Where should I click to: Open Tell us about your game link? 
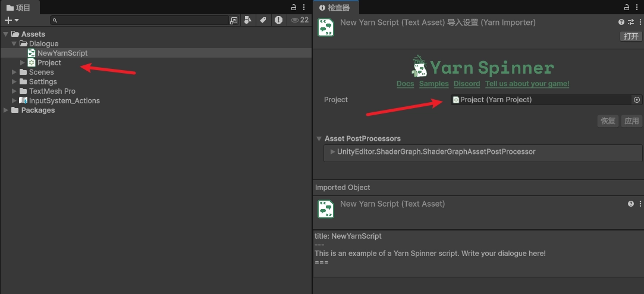point(527,84)
